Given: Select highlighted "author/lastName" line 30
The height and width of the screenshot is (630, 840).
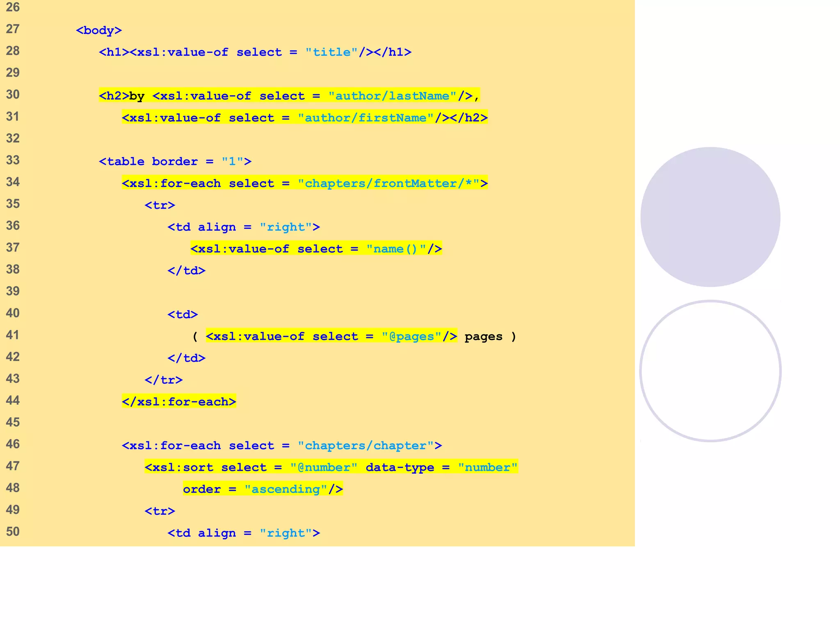Looking at the screenshot, I should coord(289,96).
